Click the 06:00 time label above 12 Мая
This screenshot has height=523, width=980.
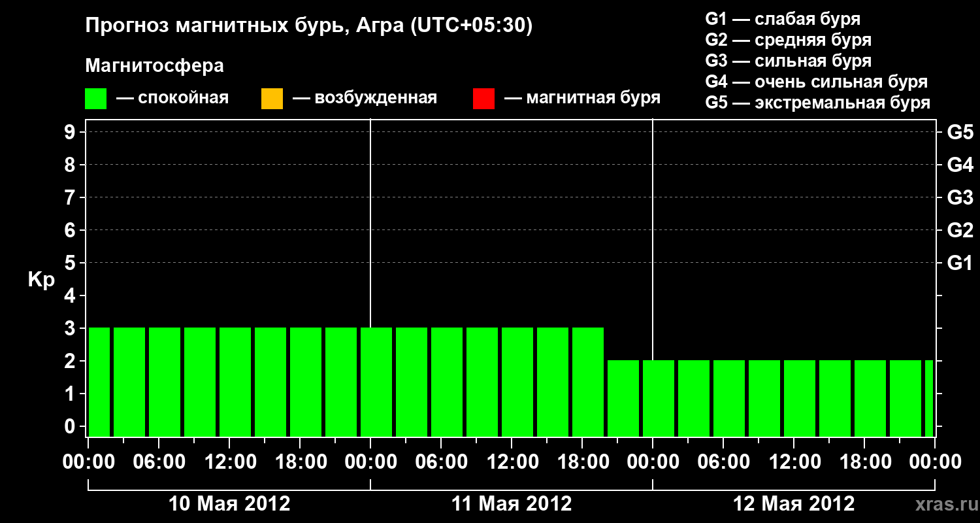pos(723,462)
